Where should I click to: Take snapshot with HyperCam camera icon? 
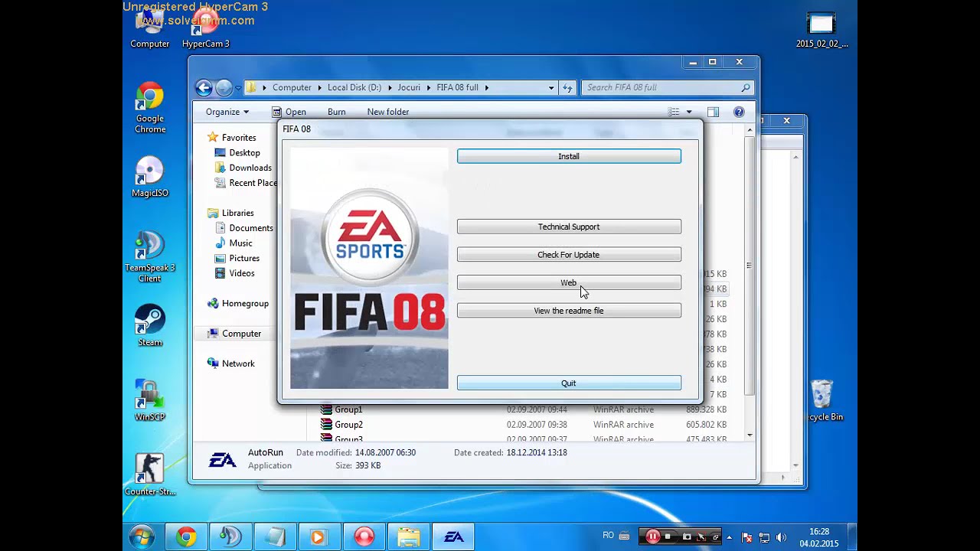click(687, 537)
